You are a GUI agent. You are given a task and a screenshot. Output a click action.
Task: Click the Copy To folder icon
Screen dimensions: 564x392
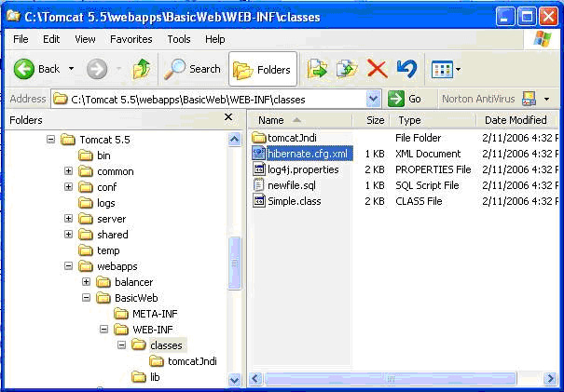coord(347,69)
